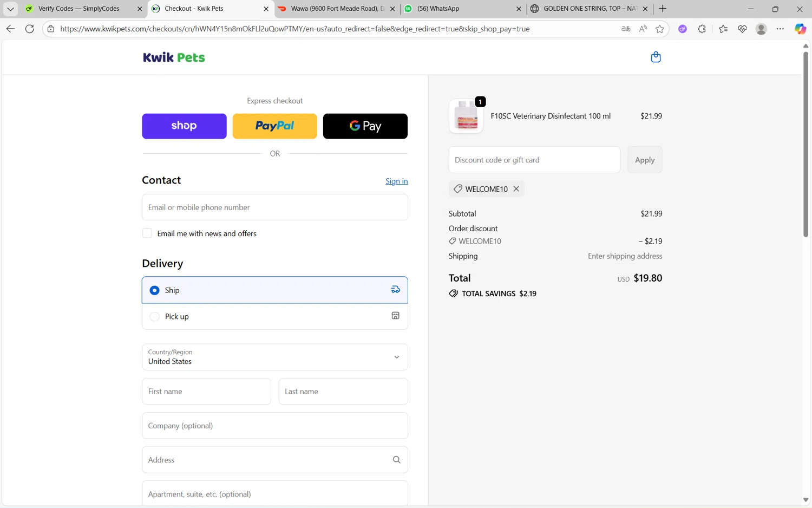Open the browser profile avatar
This screenshot has height=508, width=812.
(761, 29)
